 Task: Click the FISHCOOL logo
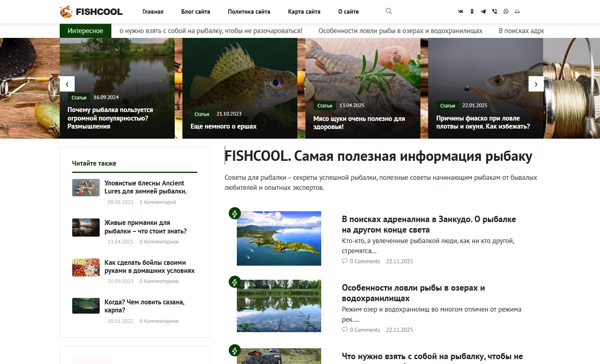click(x=91, y=12)
